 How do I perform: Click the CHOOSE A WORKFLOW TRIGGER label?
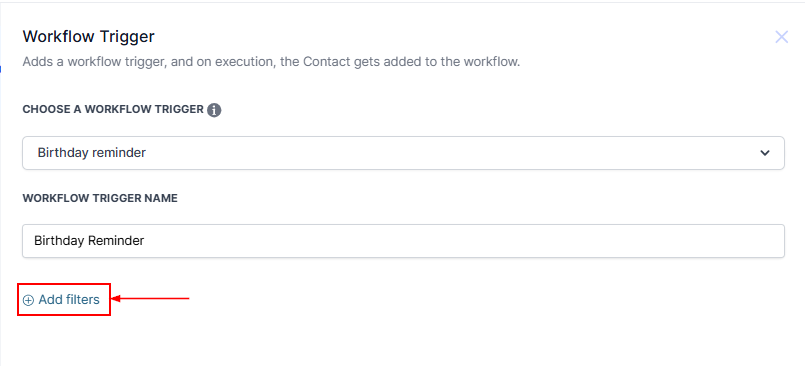point(113,110)
